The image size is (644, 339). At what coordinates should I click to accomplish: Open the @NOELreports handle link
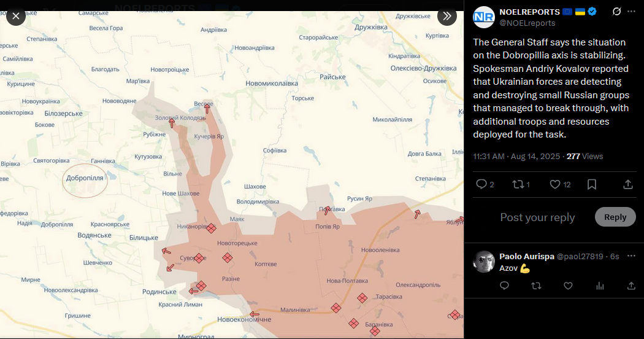[x=527, y=23]
